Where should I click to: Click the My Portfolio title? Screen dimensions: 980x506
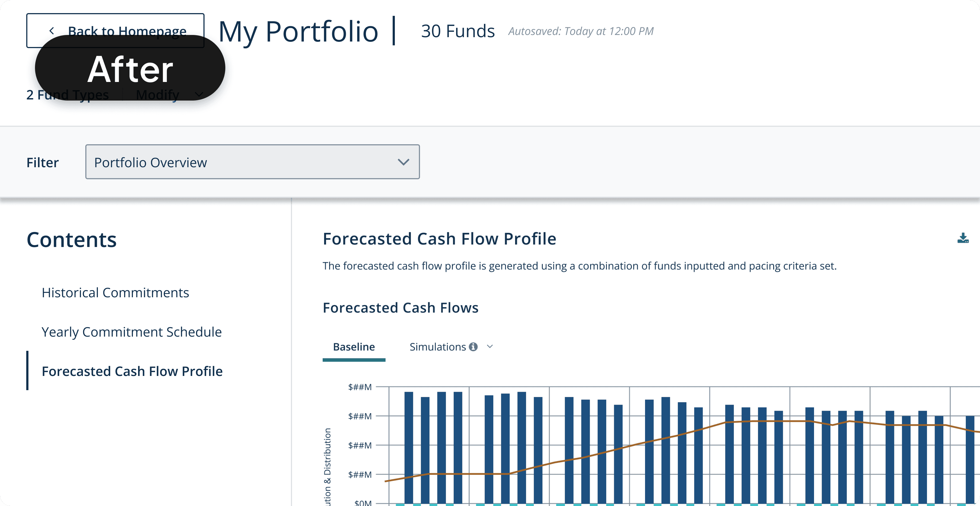[298, 31]
